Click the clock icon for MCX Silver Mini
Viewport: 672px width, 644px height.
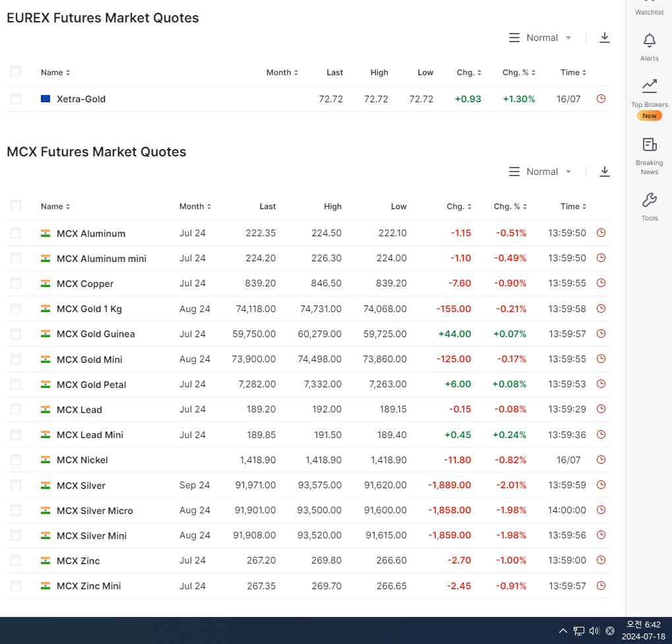[601, 535]
